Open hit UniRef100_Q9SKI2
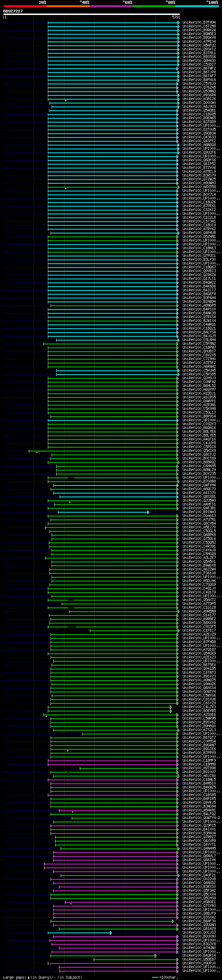 point(199,49)
